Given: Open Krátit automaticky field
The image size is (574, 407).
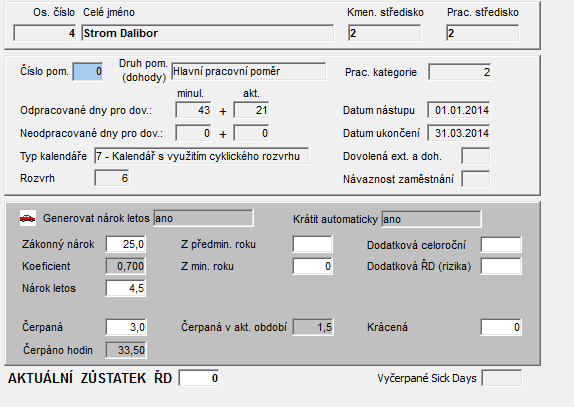Looking at the screenshot, I should (431, 219).
